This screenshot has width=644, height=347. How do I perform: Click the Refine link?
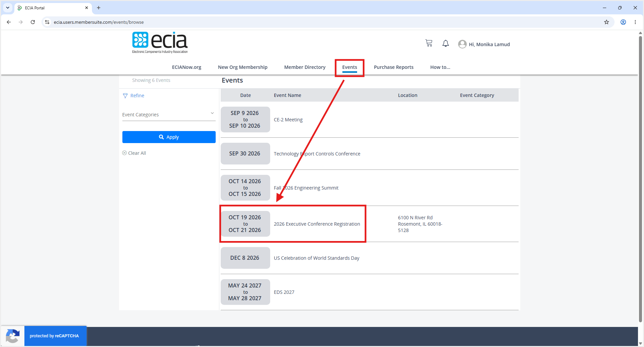pyautogui.click(x=137, y=96)
